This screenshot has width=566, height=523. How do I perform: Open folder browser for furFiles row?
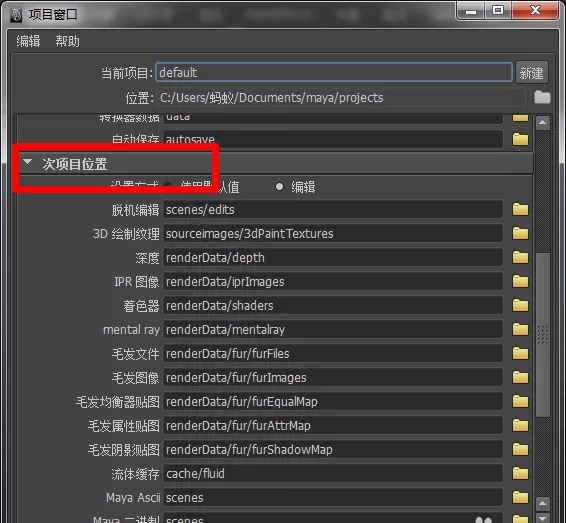[x=520, y=354]
